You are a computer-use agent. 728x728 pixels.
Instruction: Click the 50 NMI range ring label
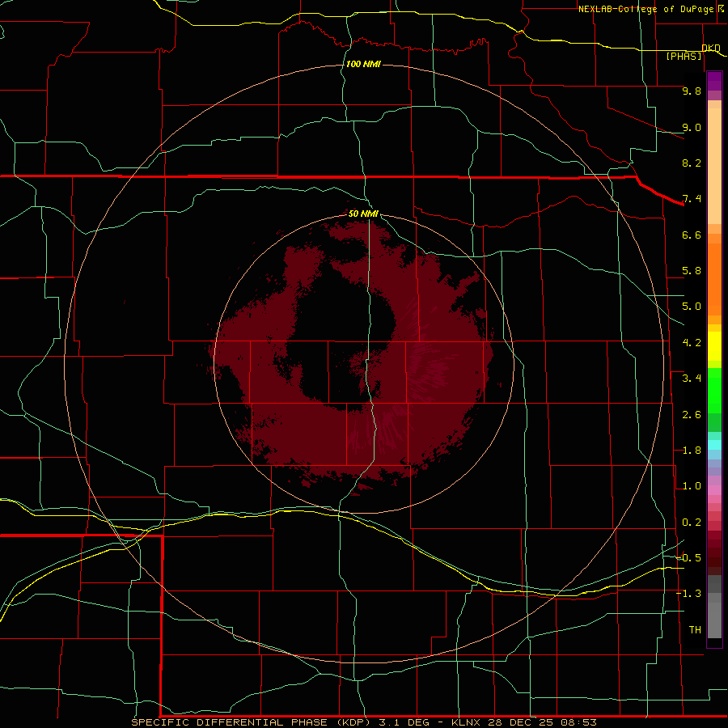[x=363, y=214]
